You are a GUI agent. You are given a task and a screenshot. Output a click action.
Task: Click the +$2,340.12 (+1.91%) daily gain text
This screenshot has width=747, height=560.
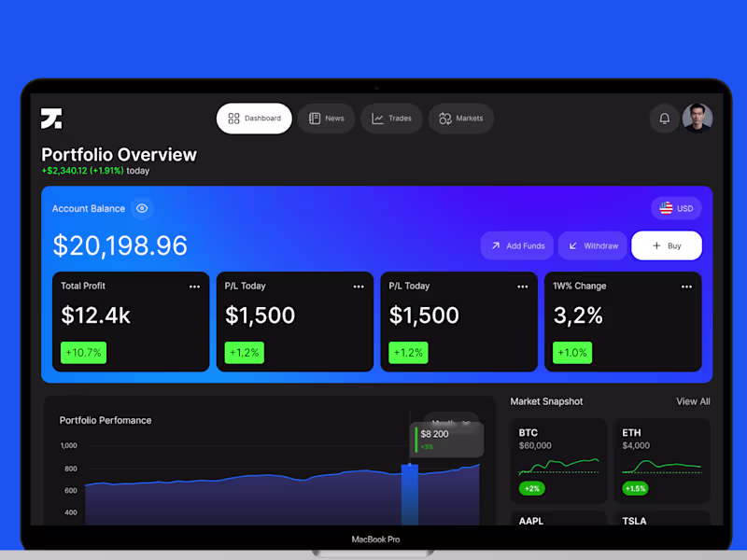click(x=82, y=171)
